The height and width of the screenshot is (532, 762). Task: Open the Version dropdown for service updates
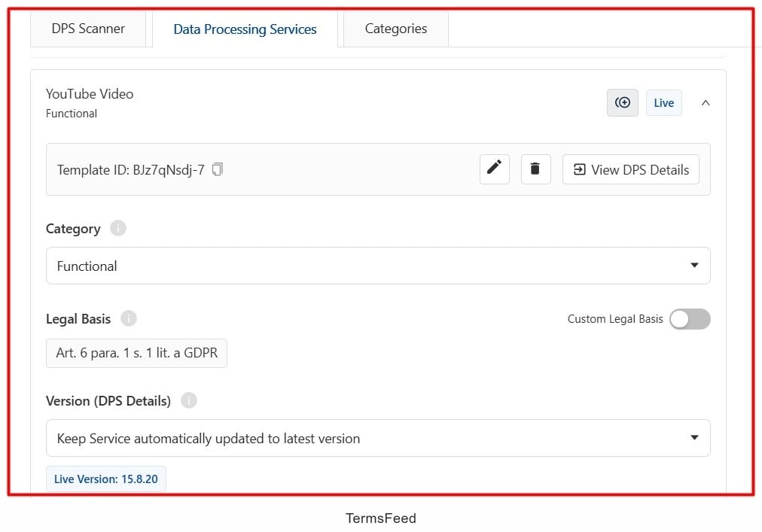378,438
